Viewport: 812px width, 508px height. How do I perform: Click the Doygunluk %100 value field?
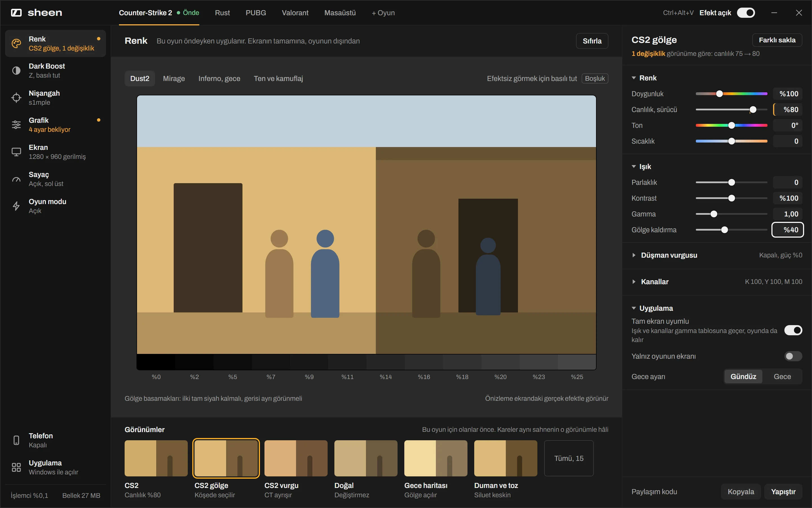[787, 94]
